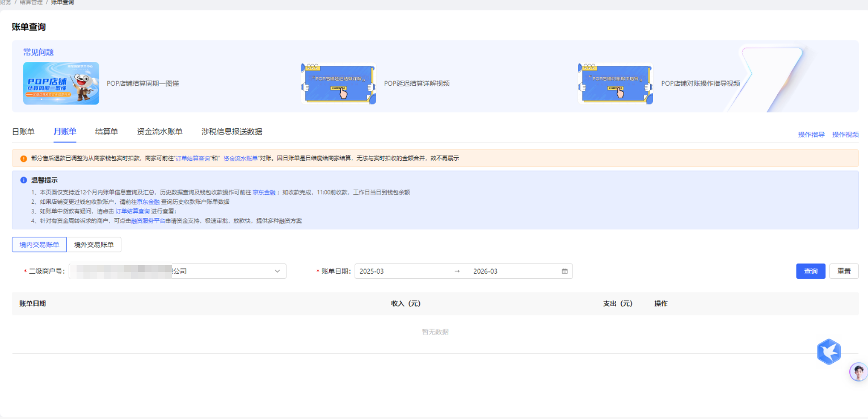Switch to 日账单 tab
This screenshot has height=419, width=868.
(23, 132)
